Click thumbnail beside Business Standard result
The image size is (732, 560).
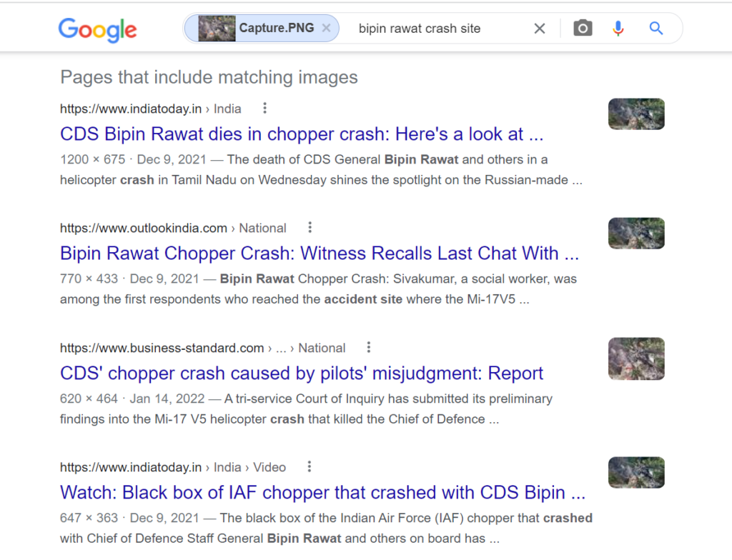click(x=636, y=359)
